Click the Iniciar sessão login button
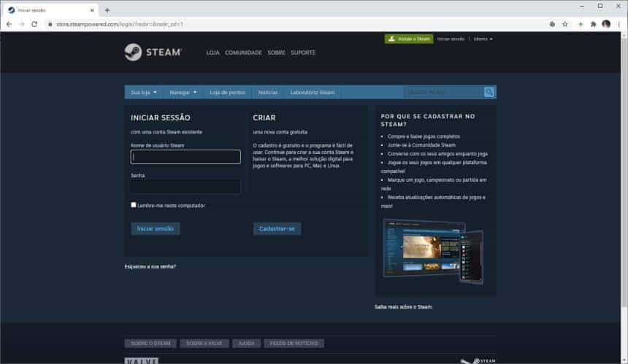Image resolution: width=628 pixels, height=364 pixels. 156,229
